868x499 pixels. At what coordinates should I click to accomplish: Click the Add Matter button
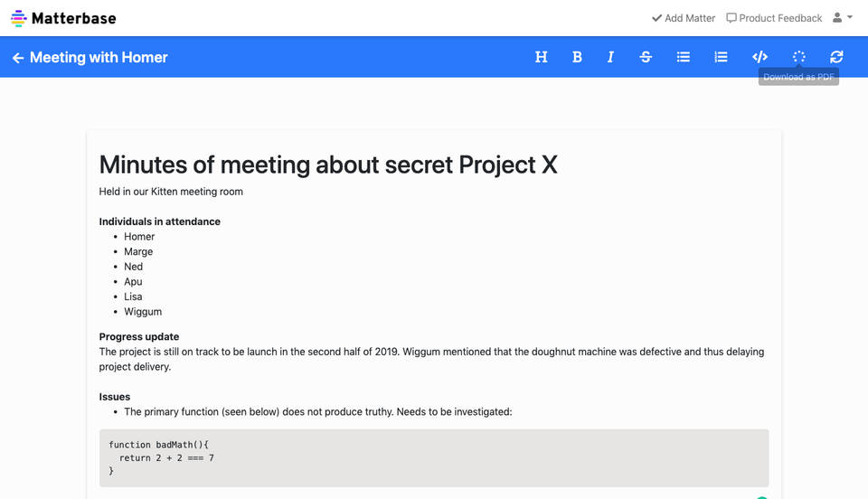click(x=684, y=18)
